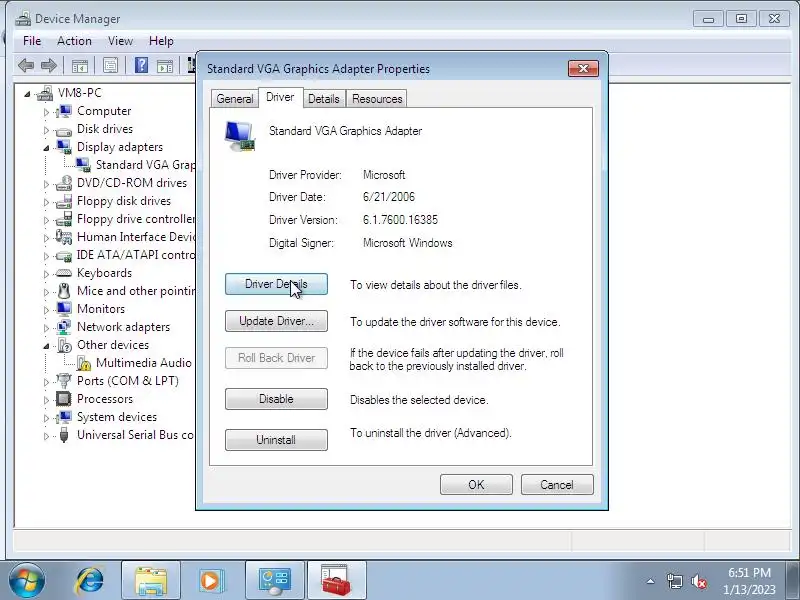
Task: Open Windows Explorer folder on taskbar
Action: (151, 581)
